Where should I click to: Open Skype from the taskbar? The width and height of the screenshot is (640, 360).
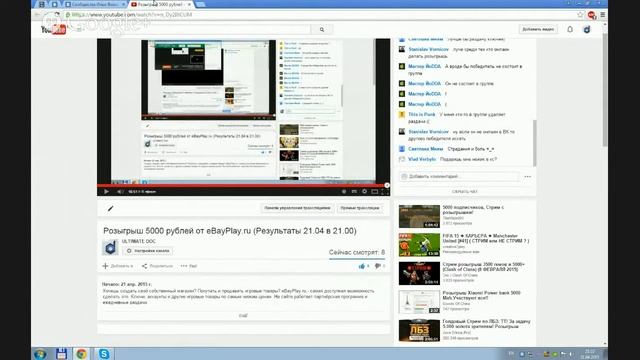click(104, 354)
